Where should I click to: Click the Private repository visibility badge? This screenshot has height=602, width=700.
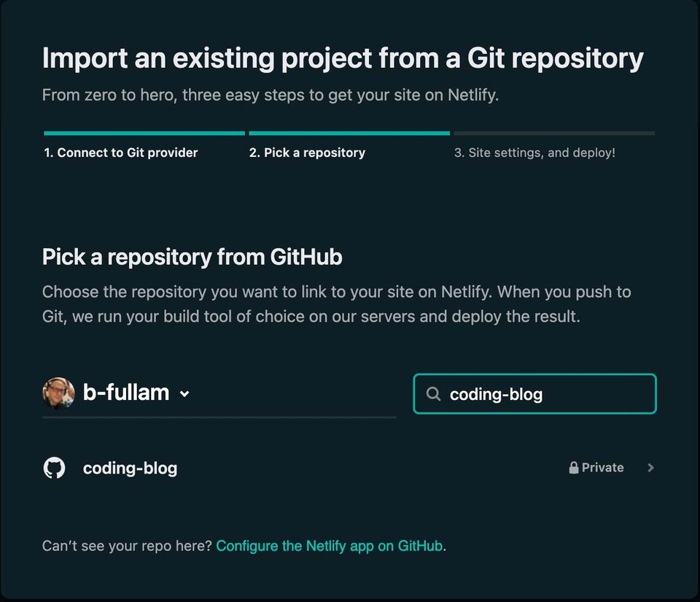tap(596, 467)
